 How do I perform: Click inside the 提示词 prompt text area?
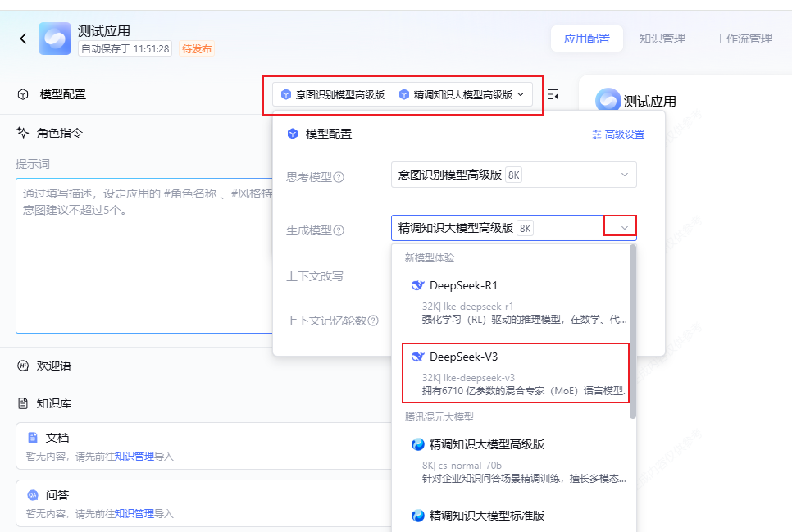point(144,256)
